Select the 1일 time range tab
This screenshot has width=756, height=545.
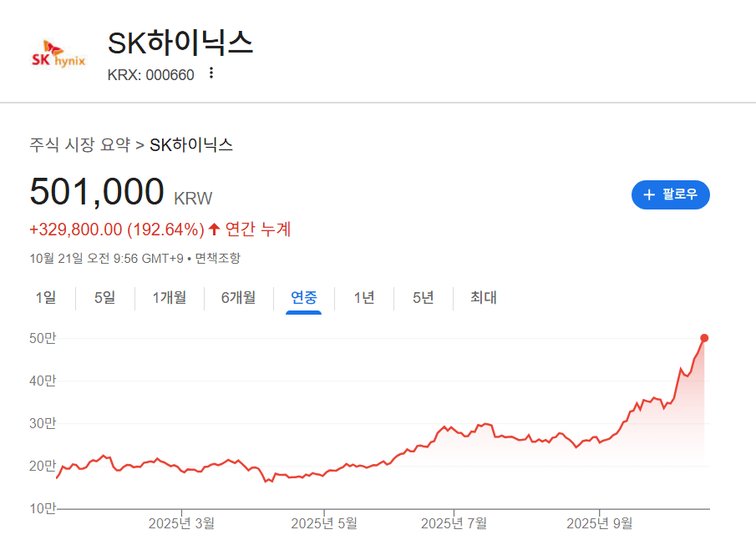tap(46, 297)
